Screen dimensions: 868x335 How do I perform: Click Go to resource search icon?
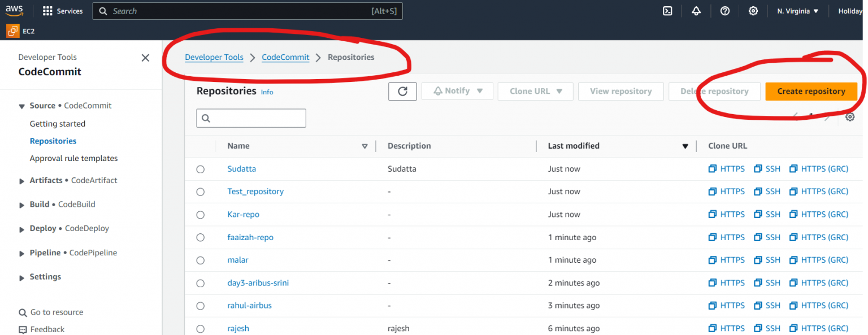click(23, 312)
